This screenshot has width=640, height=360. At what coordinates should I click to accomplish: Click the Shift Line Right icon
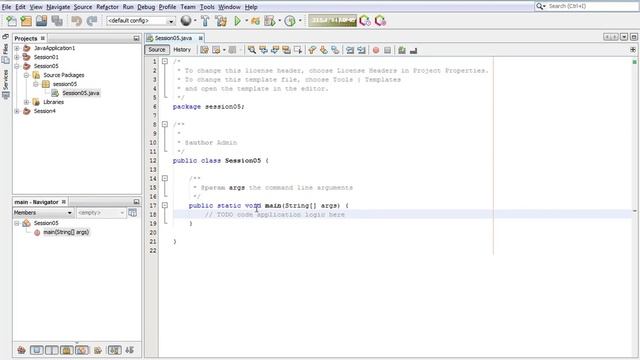tap(361, 50)
